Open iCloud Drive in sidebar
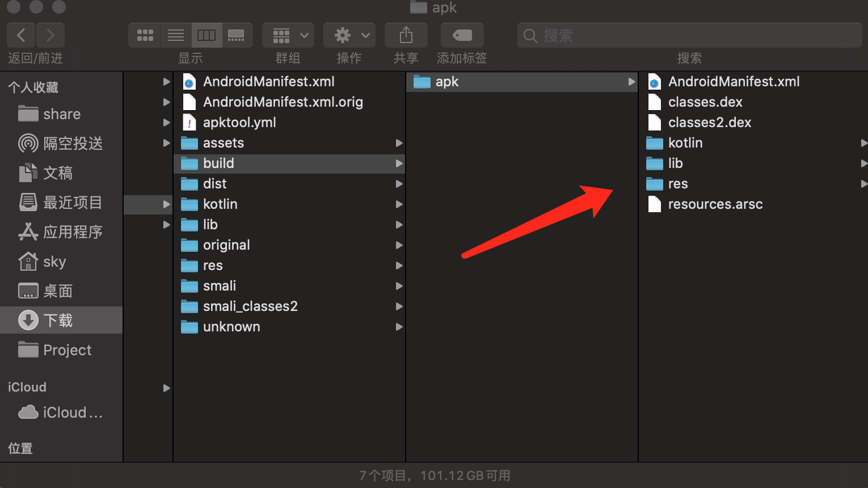This screenshot has height=488, width=868. tap(61, 413)
